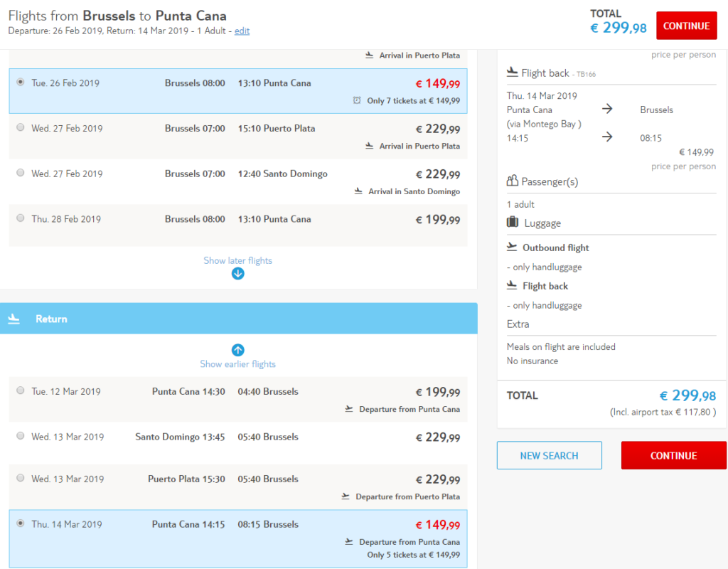Click the alarm clock icon beside Only 7 tickets

pyautogui.click(x=357, y=100)
